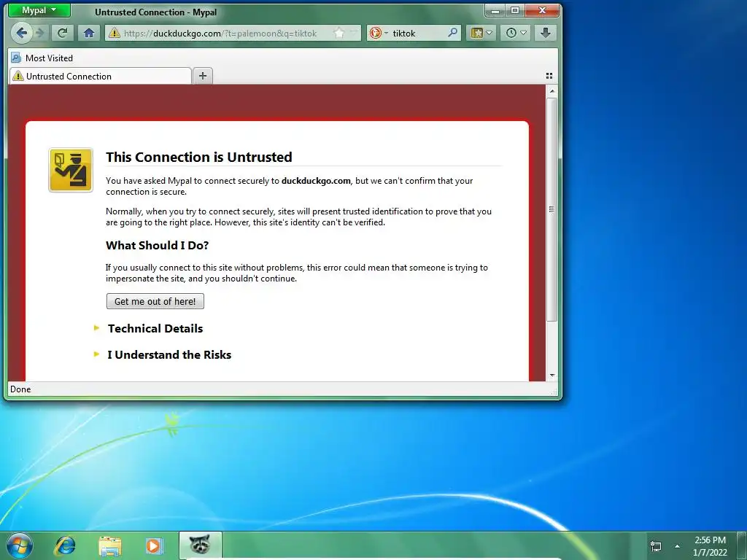Open the Windows Start menu
The image size is (747, 560).
point(20,545)
